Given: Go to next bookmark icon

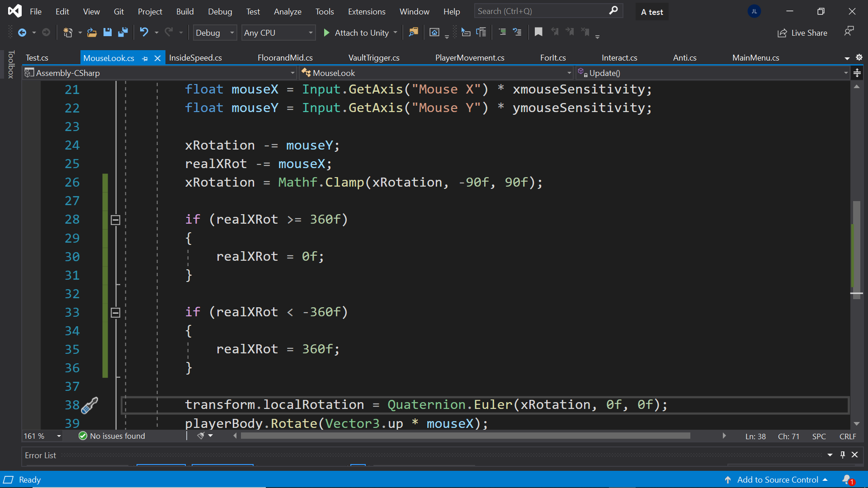Looking at the screenshot, I should pos(570,32).
